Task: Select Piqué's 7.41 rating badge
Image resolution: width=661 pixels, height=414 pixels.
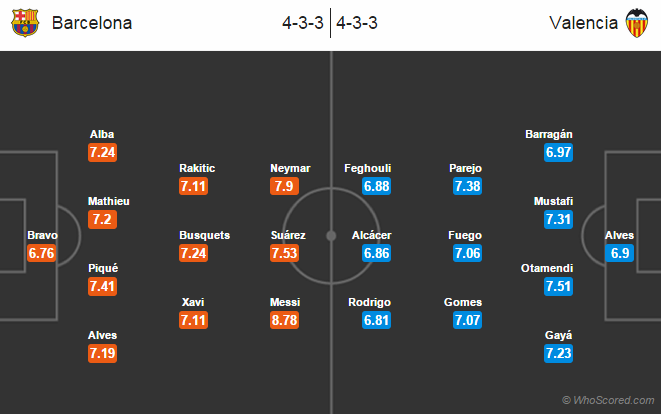Action: coord(102,286)
